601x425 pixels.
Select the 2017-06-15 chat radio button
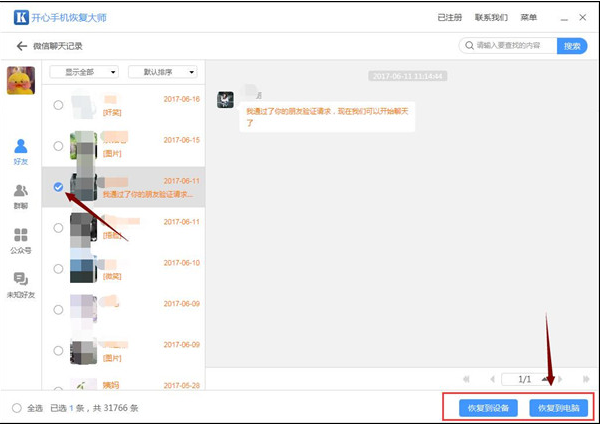pyautogui.click(x=58, y=146)
